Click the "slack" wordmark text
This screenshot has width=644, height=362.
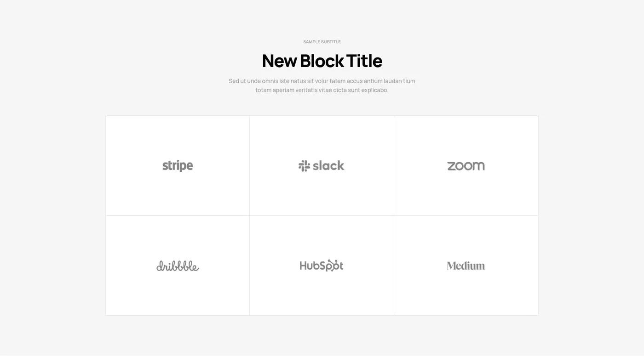[x=328, y=165]
